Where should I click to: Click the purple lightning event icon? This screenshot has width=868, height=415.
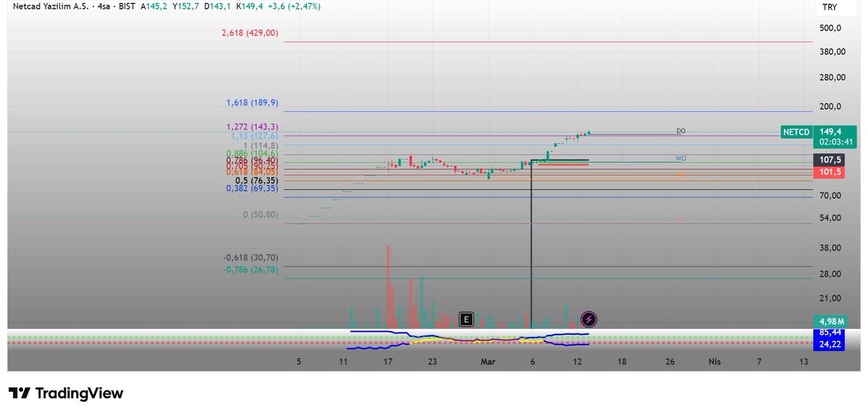(589, 319)
